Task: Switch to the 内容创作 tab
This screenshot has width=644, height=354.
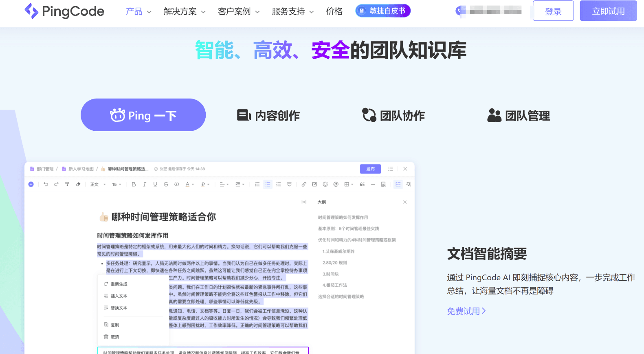Action: pos(268,116)
